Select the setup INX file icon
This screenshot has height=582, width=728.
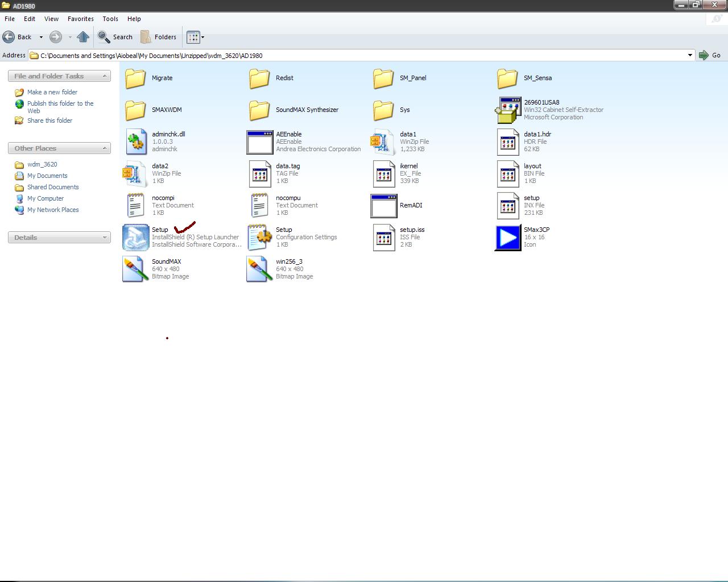508,205
